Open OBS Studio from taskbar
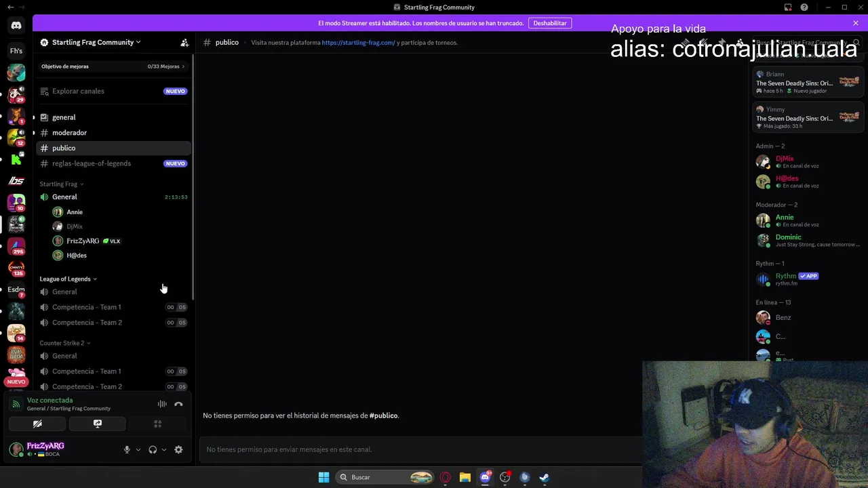This screenshot has width=868, height=488. (505, 477)
